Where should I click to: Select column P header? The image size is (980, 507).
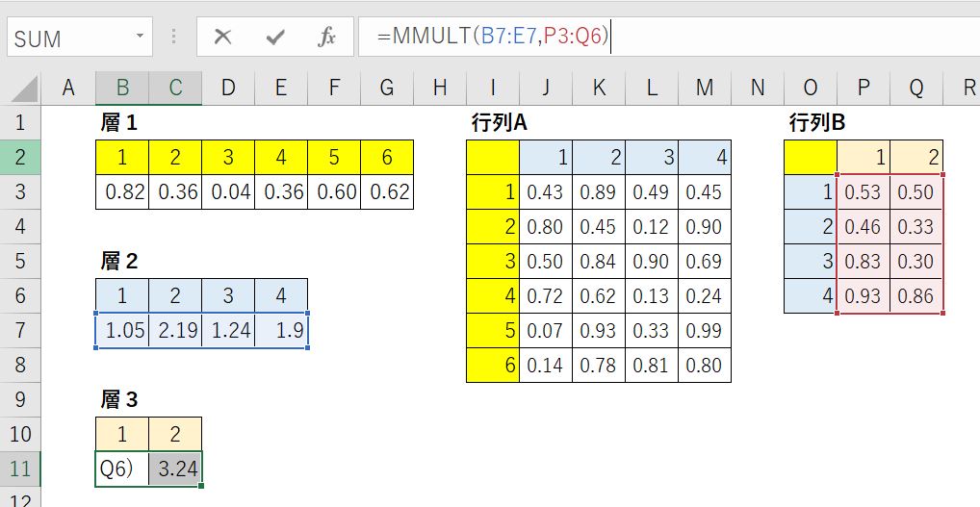864,89
